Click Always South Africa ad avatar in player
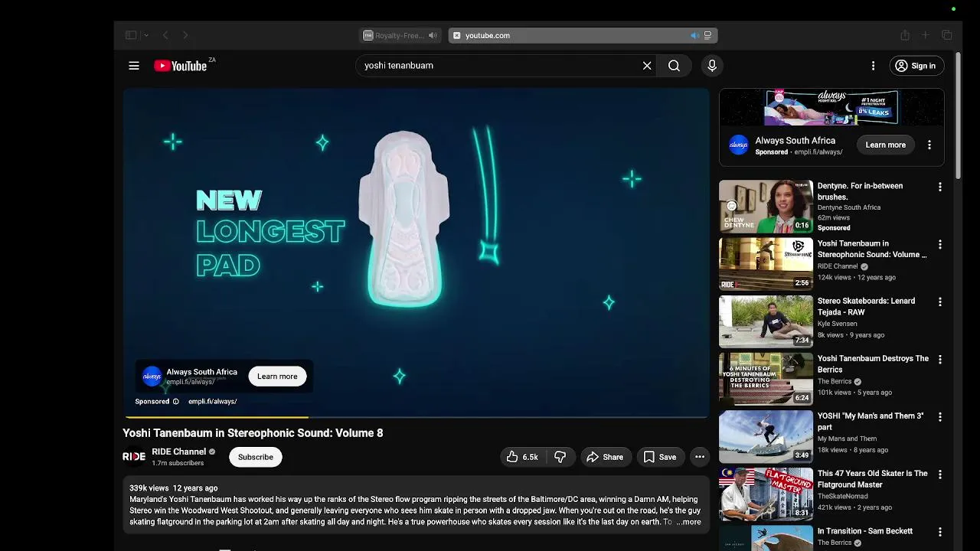This screenshot has height=551, width=980. pyautogui.click(x=152, y=377)
